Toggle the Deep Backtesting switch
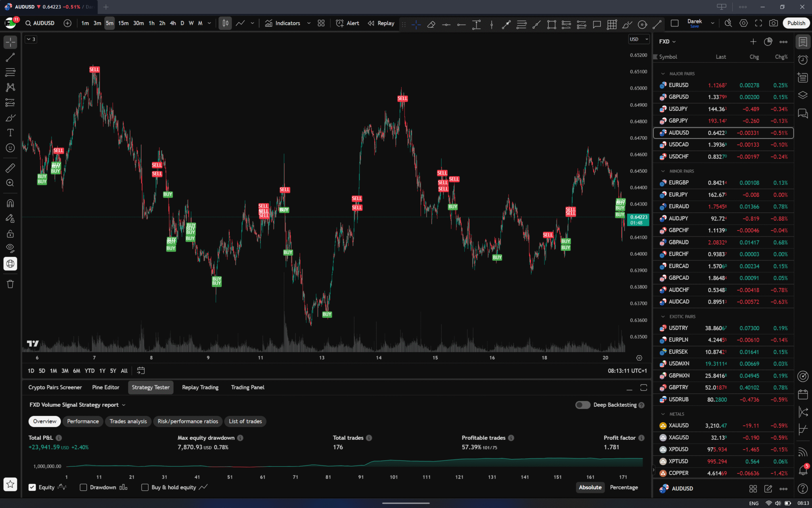812x508 pixels. pyautogui.click(x=582, y=405)
